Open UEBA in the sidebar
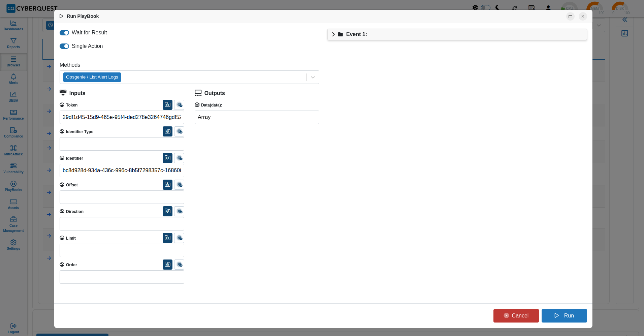 [x=13, y=97]
